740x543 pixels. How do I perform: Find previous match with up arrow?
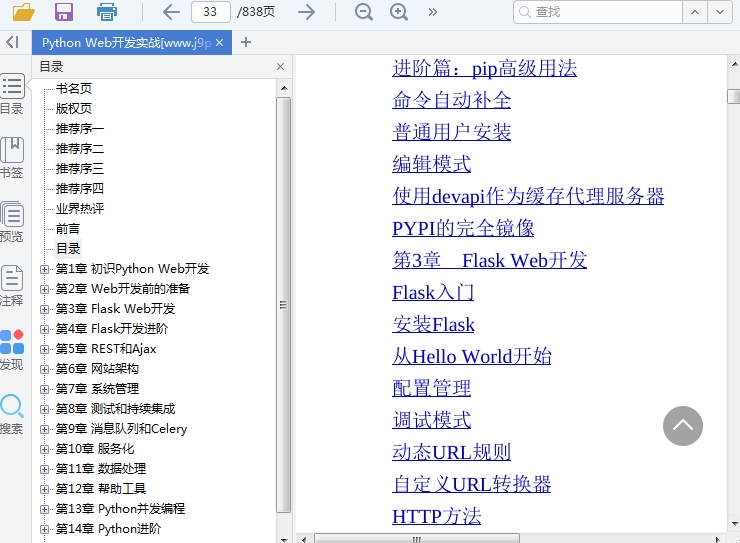click(695, 12)
